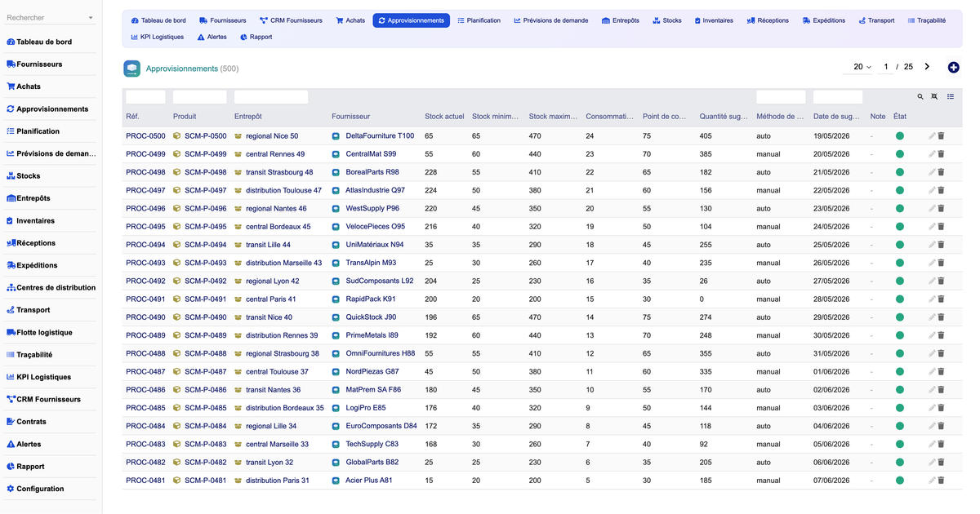Screen dimensions: 980x514
Task: Edit row PROC-0484 with the pencil icon
Action: 932,426
